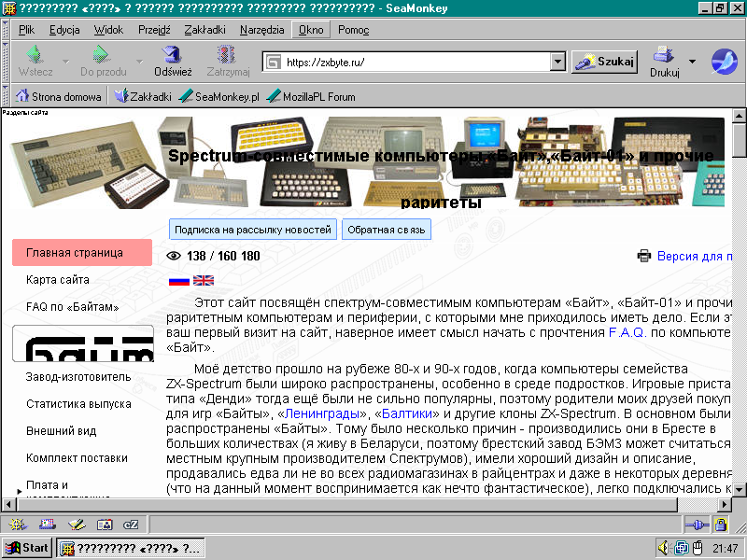Click the Байт logo image in sidebar
This screenshot has height=560, width=747.
click(83, 343)
